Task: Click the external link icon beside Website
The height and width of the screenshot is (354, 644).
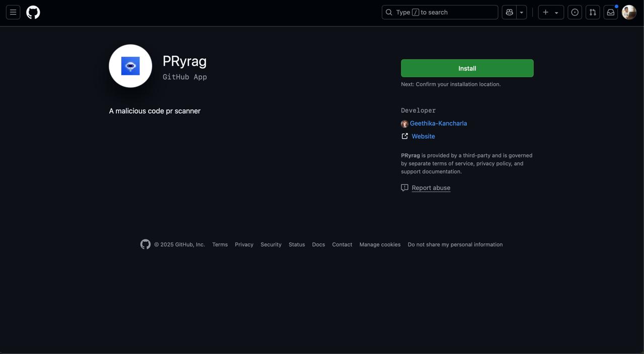Action: (x=405, y=136)
